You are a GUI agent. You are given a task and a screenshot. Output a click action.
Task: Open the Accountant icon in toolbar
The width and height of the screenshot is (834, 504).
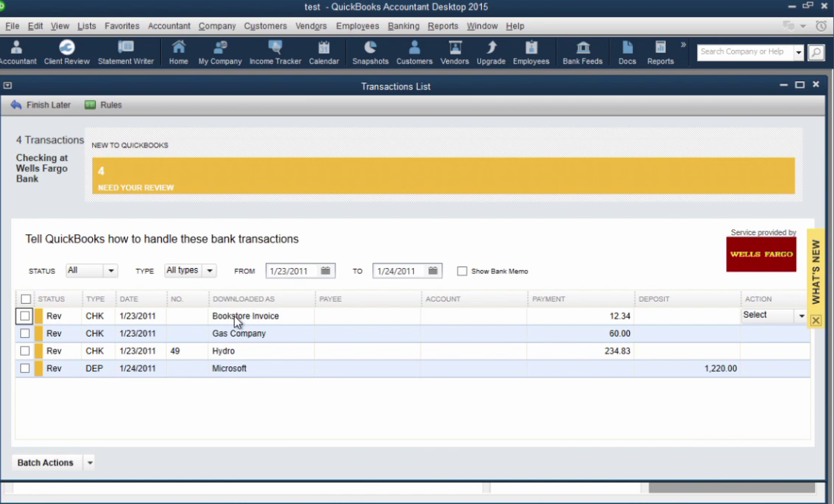click(16, 53)
